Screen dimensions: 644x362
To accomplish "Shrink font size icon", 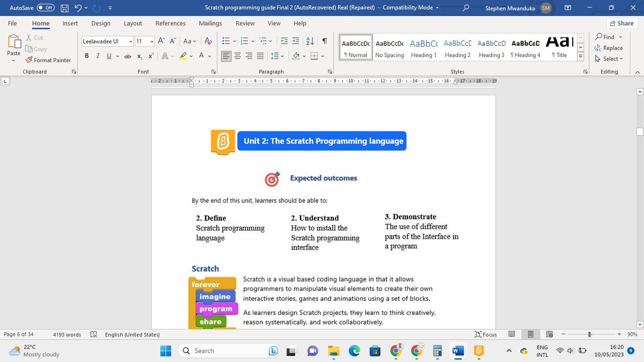I will pos(174,41).
